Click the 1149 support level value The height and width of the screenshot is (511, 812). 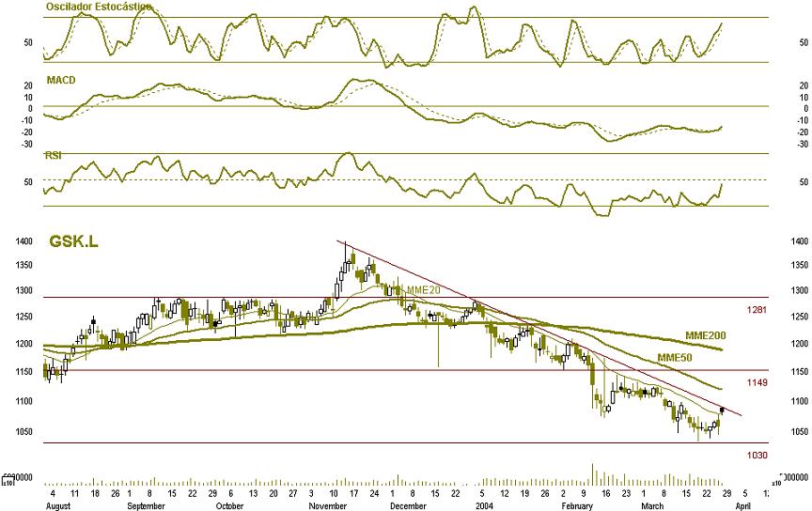[x=757, y=382]
